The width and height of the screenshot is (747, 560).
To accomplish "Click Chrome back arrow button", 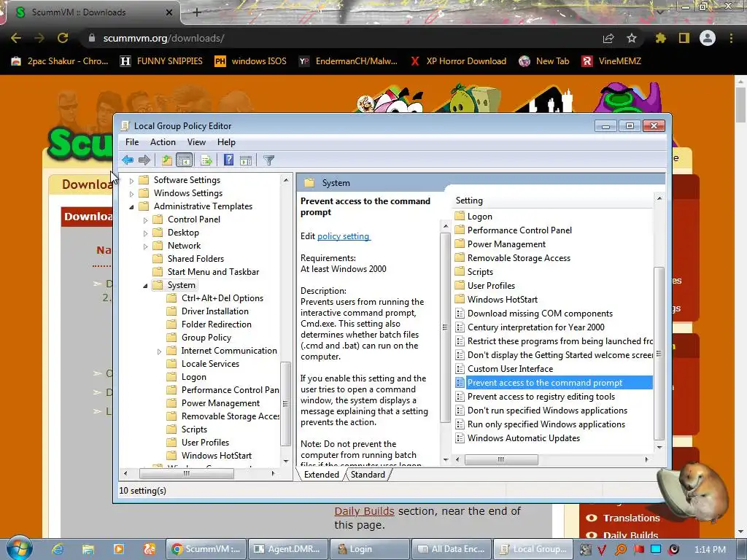I will [x=16, y=38].
